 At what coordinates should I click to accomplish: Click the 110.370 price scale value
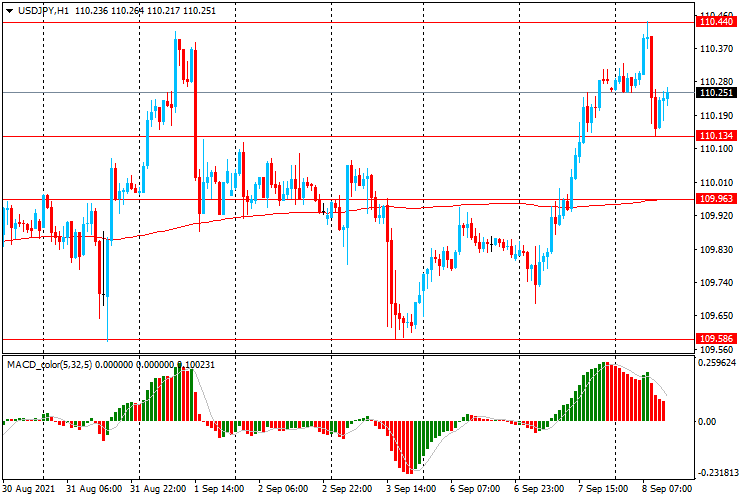716,49
